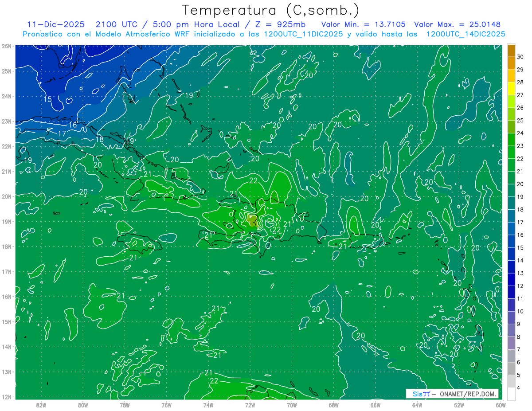
Task: Click the '74W' longitude axis label
Action: click(x=208, y=405)
